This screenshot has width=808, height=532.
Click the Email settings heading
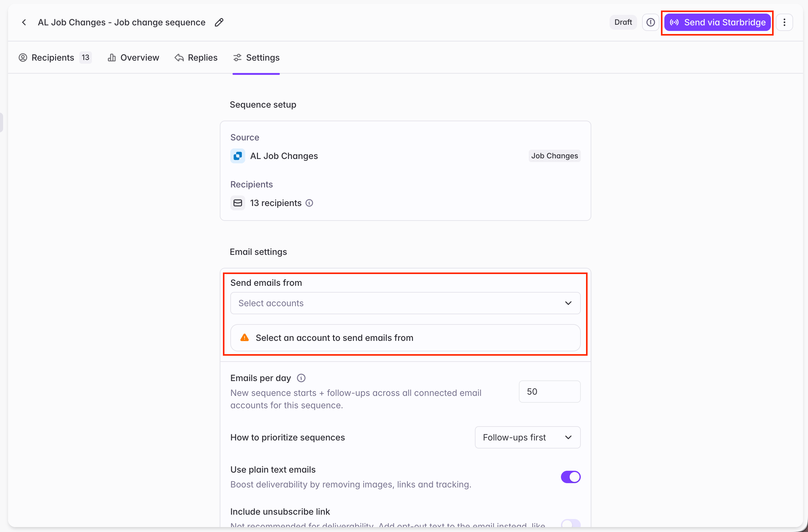(258, 252)
